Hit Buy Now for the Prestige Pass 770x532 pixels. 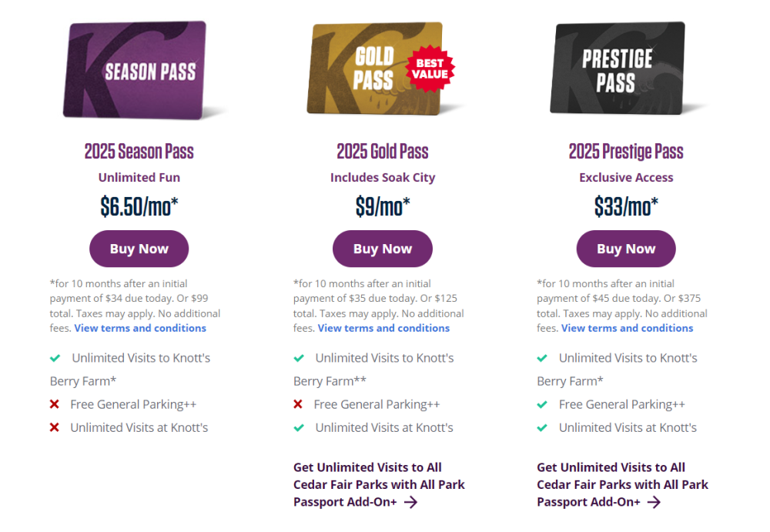626,249
